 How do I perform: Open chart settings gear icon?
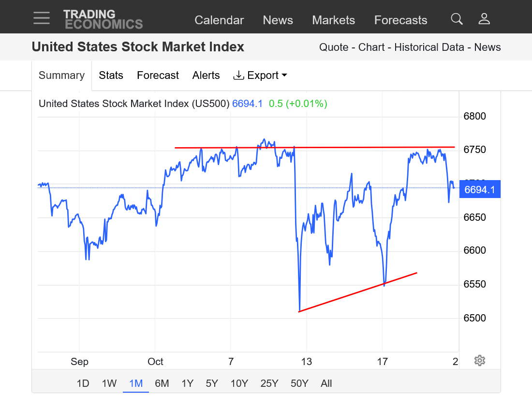479,360
